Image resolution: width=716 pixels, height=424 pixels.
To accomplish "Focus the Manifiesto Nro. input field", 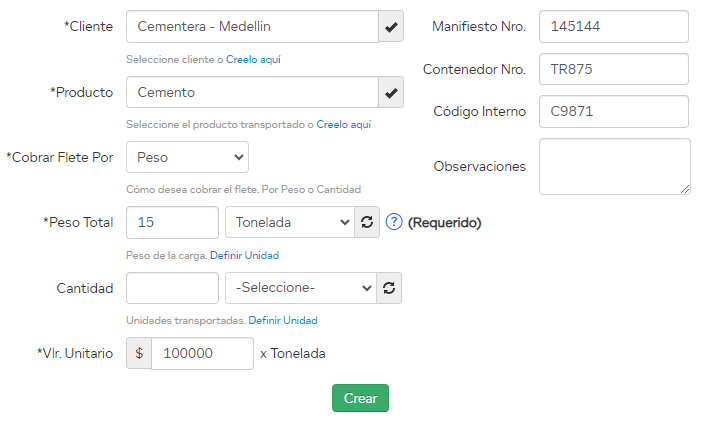I will pyautogui.click(x=613, y=27).
